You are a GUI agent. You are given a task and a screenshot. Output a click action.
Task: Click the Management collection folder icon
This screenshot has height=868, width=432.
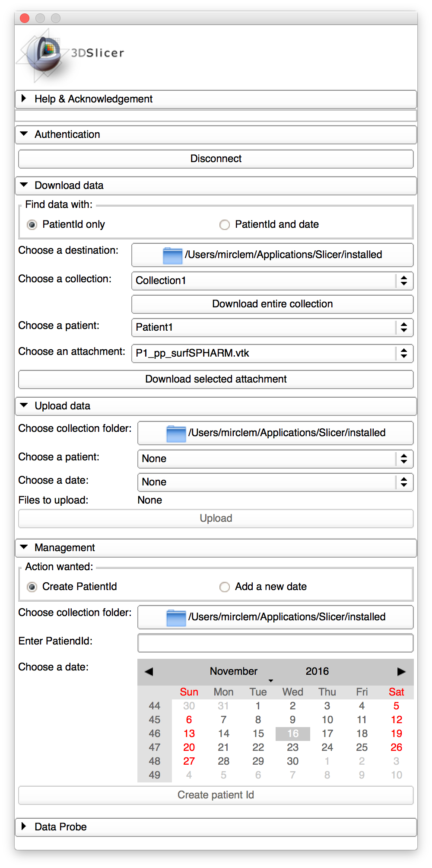coord(176,618)
